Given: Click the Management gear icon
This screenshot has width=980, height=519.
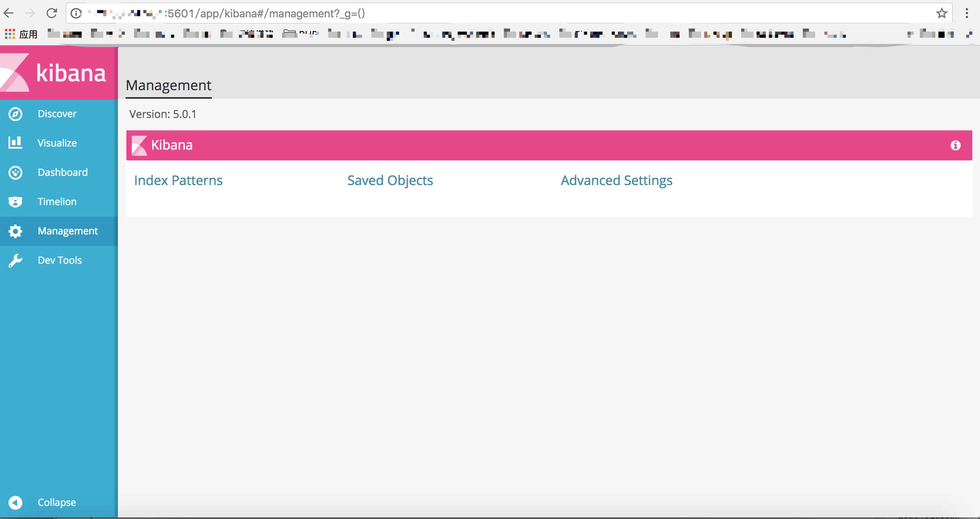Looking at the screenshot, I should click(x=15, y=231).
